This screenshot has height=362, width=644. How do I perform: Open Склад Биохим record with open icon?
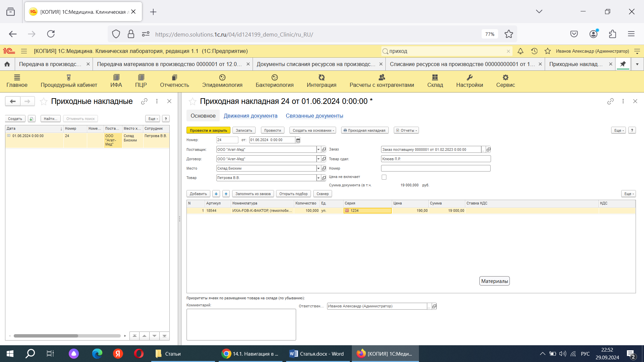(324, 168)
